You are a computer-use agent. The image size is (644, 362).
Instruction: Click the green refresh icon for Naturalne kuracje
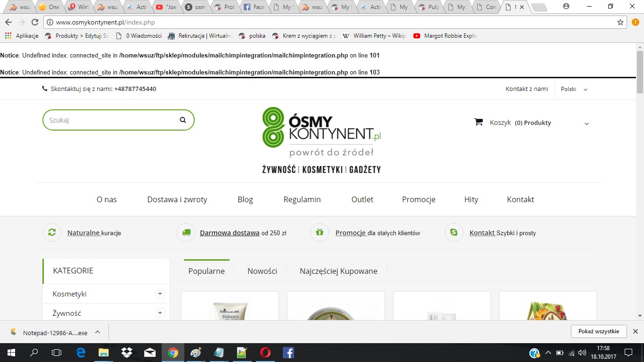(x=52, y=232)
